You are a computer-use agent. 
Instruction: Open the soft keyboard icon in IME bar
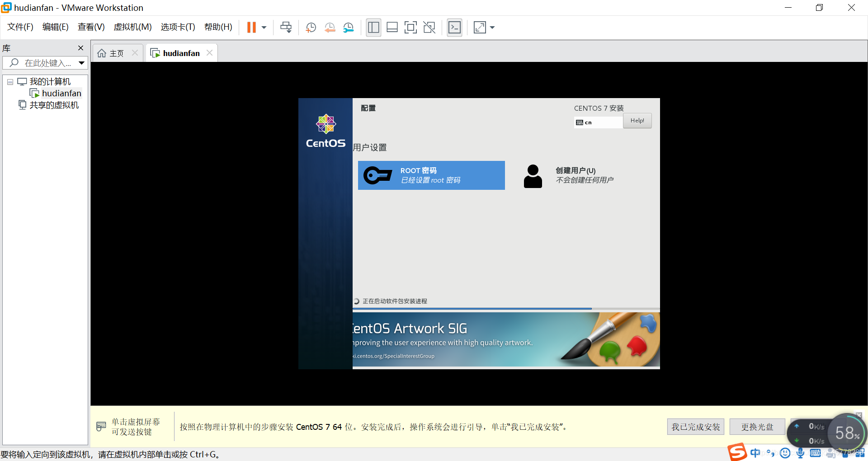tap(815, 453)
